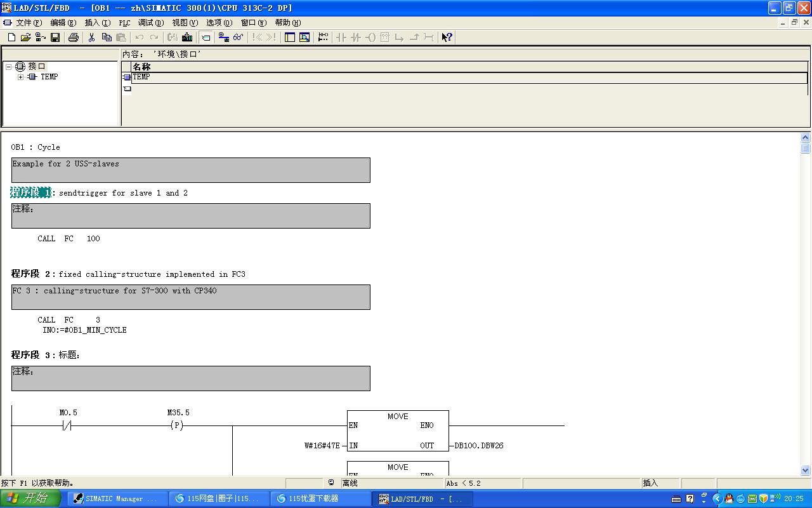Viewport: 812px width, 508px height.
Task: Click the Undo arrow icon
Action: click(x=140, y=37)
